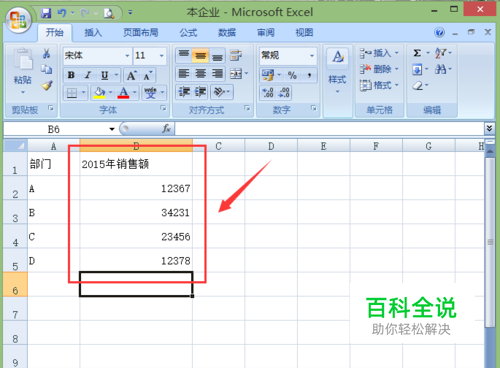Toggle bold formatting
500x368 pixels.
coord(71,75)
